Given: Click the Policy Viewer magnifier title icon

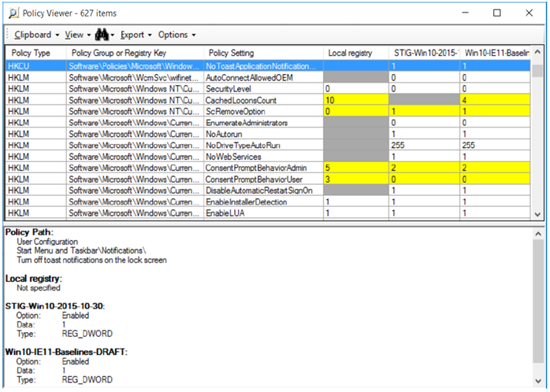Looking at the screenshot, I should click(x=13, y=13).
